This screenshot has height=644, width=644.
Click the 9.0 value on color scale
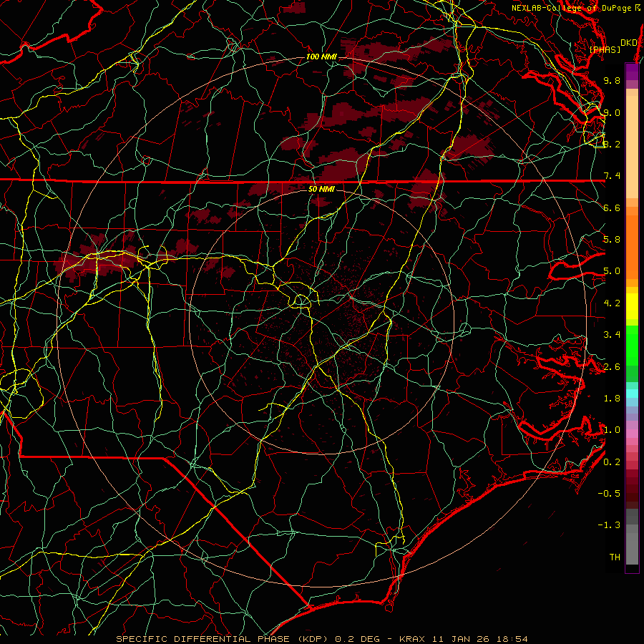coord(612,112)
